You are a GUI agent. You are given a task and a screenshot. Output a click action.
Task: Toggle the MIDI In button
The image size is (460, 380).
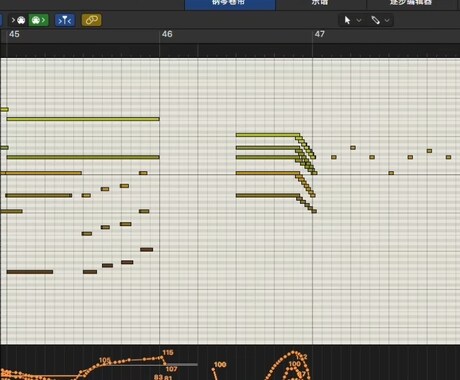(18, 20)
